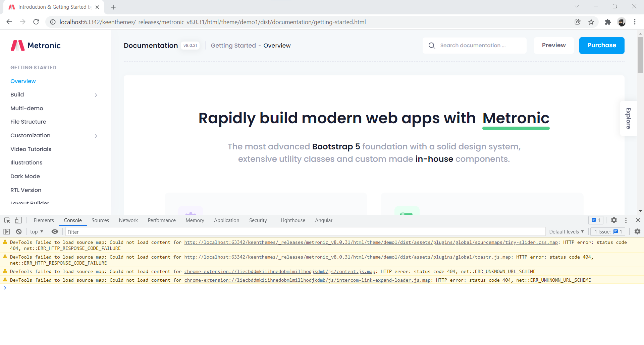The image size is (644, 345).
Task: Open the intercom-link-expand-loader.js.map link
Action: 308,280
